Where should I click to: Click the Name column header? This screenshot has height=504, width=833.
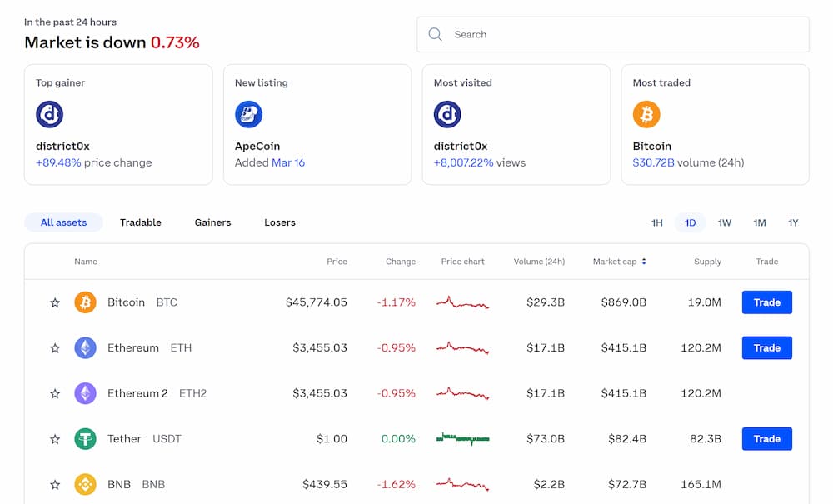pos(86,262)
